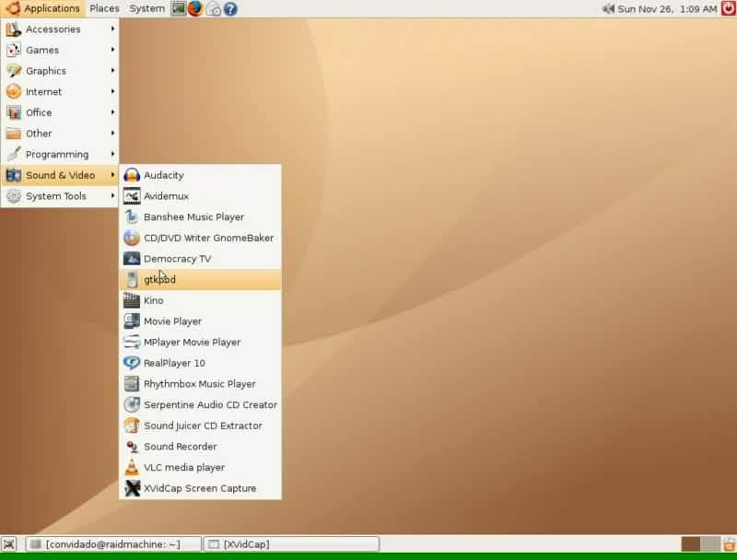Expand the Graphics submenu
The width and height of the screenshot is (737, 560).
pos(60,71)
